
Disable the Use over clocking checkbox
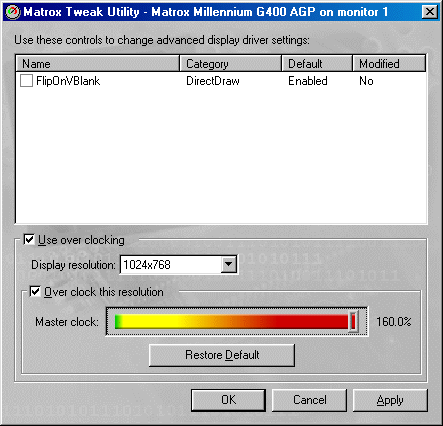pos(29,240)
